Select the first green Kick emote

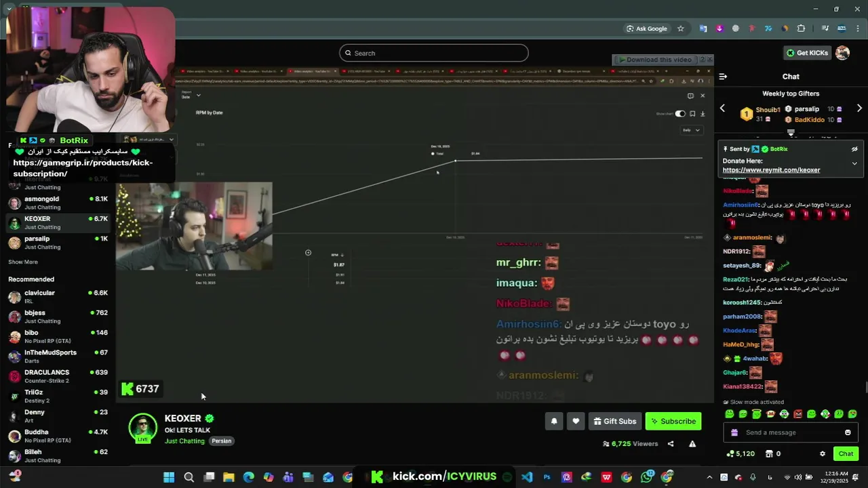[730, 414]
